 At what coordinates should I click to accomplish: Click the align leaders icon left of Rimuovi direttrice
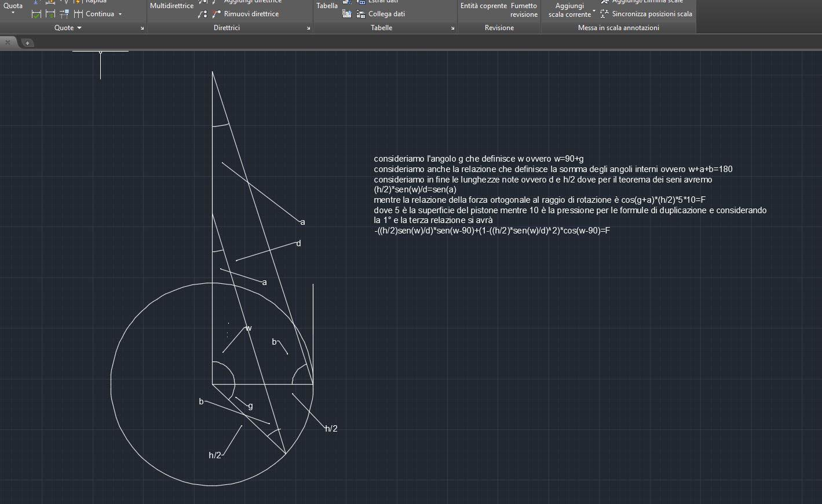pos(203,14)
